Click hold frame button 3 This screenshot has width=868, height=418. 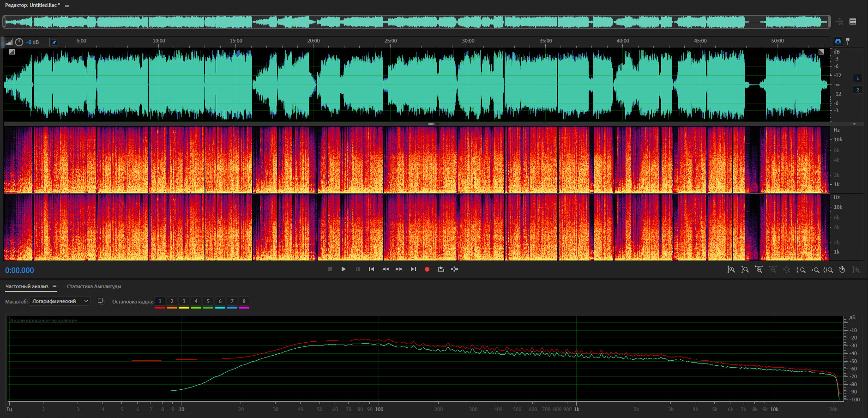pyautogui.click(x=184, y=302)
